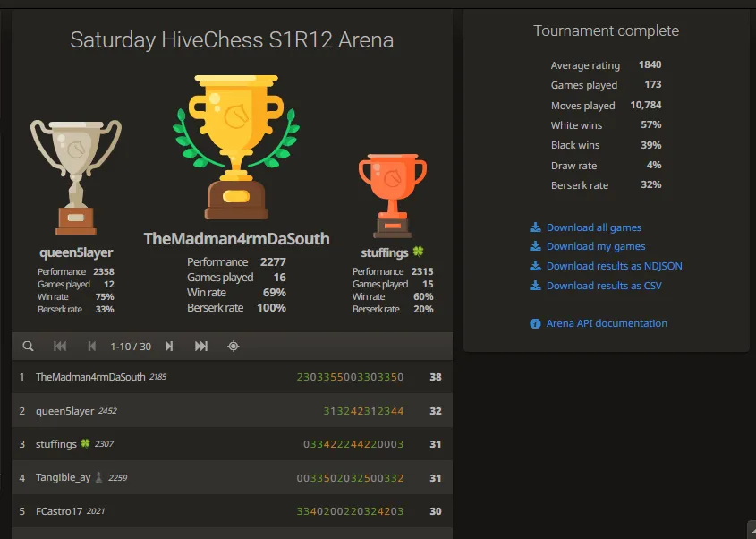756x539 pixels.
Task: Download results as CSV
Action: click(x=604, y=286)
